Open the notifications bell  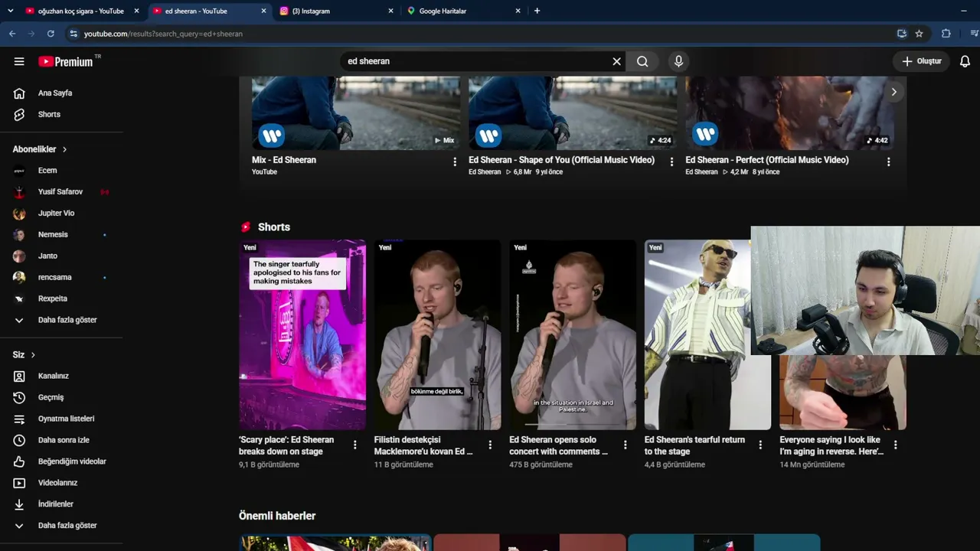click(965, 61)
